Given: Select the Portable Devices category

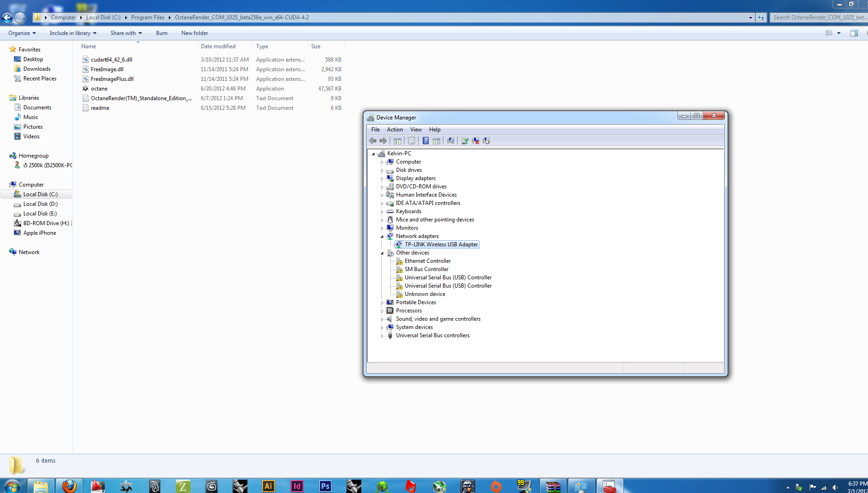Looking at the screenshot, I should point(416,302).
